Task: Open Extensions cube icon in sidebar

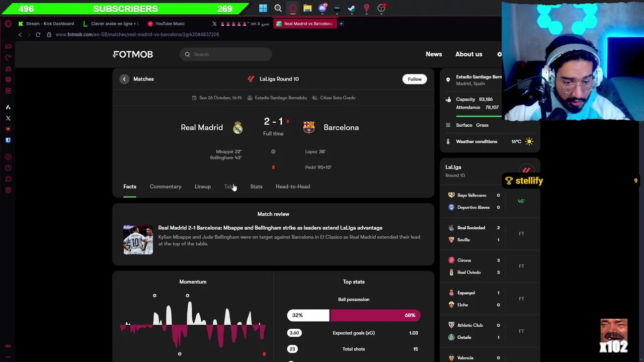Action: [x=8, y=179]
